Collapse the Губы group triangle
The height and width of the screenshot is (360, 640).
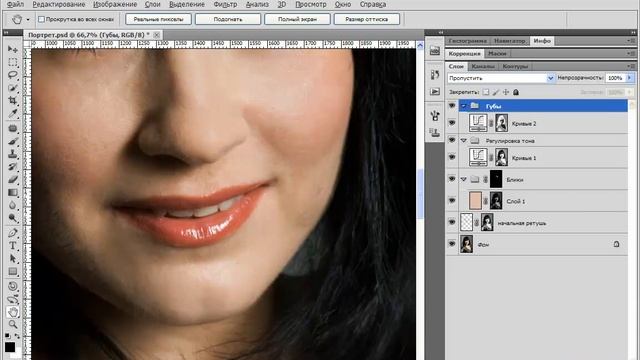pyautogui.click(x=464, y=106)
